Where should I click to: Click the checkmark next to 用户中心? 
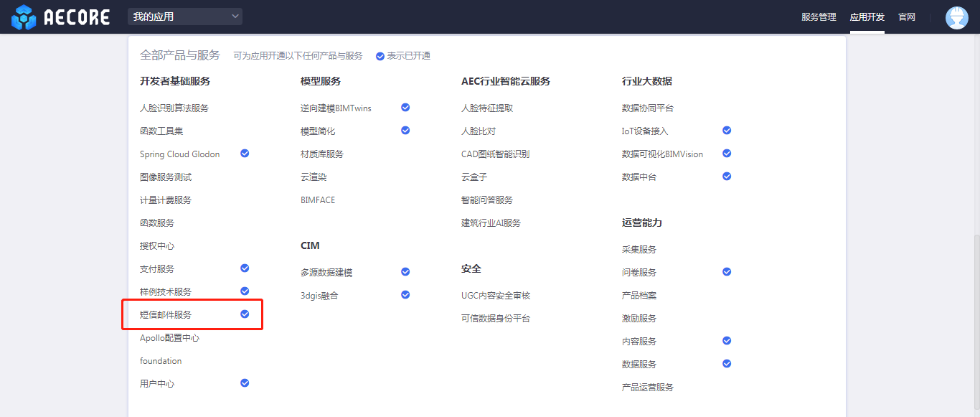(245, 383)
